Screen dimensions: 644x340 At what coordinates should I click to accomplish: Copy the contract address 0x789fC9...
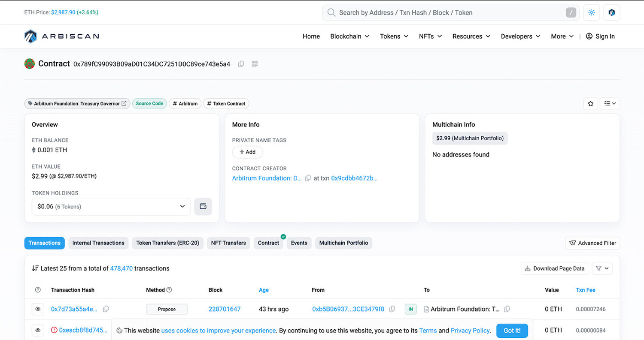[x=241, y=64]
